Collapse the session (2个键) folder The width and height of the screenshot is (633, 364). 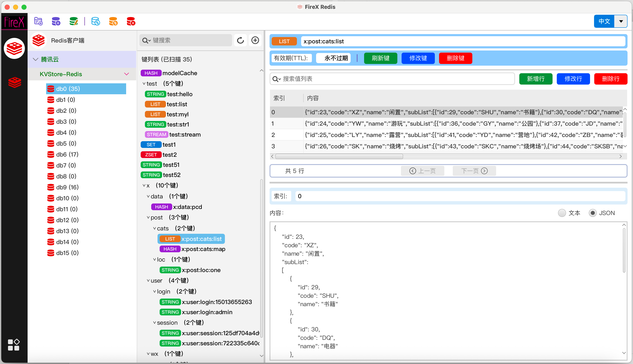point(154,323)
